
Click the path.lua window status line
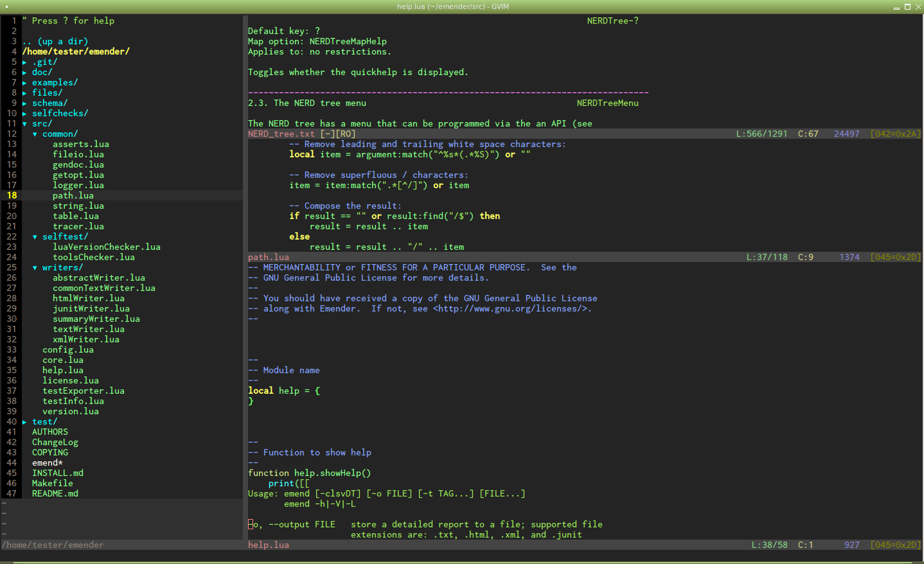tap(268, 258)
